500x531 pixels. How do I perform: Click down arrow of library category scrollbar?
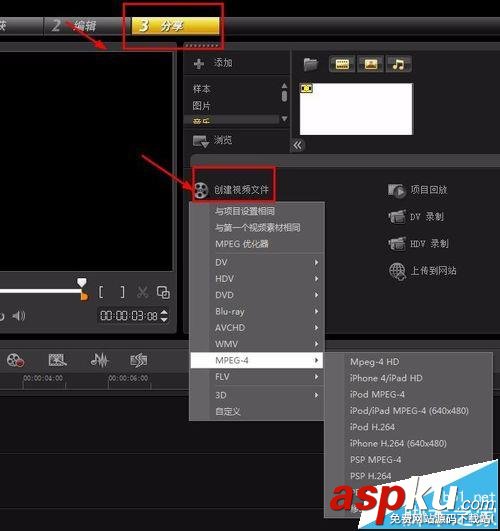(x=284, y=119)
